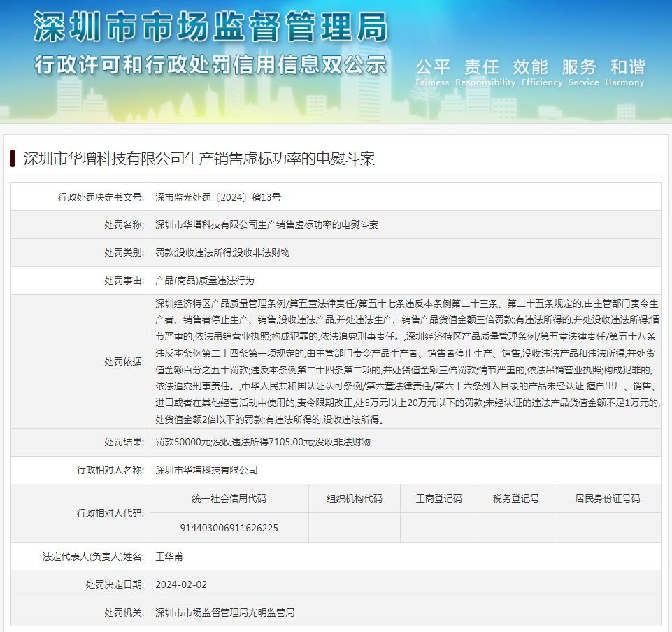This screenshot has height=632, width=672.
Task: Click the company name in the 行政相对人名称 row
Action: (206, 470)
